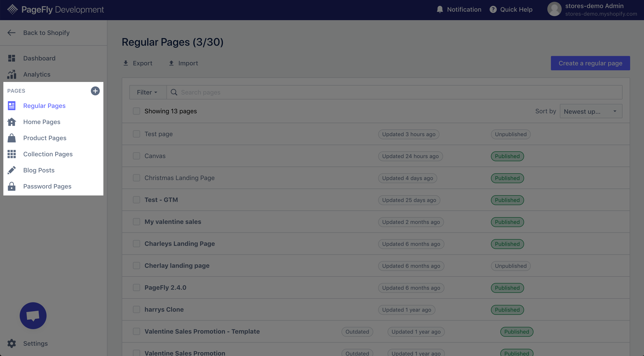Go to Collection Pages section
Viewport: 644px width, 356px height.
pos(48,154)
